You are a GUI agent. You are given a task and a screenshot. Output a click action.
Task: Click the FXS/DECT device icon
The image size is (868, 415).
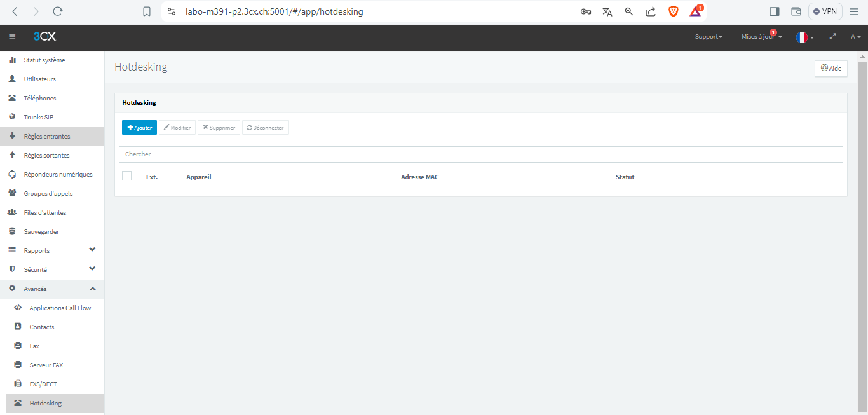coord(18,384)
